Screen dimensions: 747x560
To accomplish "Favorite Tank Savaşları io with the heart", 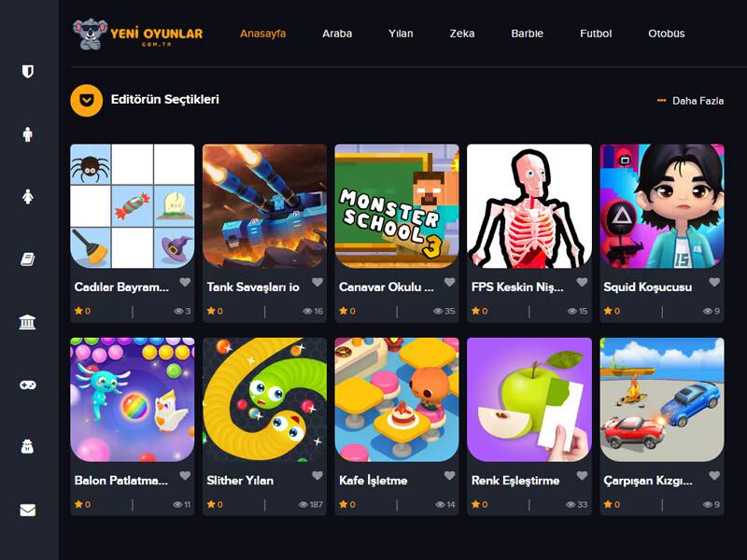I will click(x=317, y=283).
